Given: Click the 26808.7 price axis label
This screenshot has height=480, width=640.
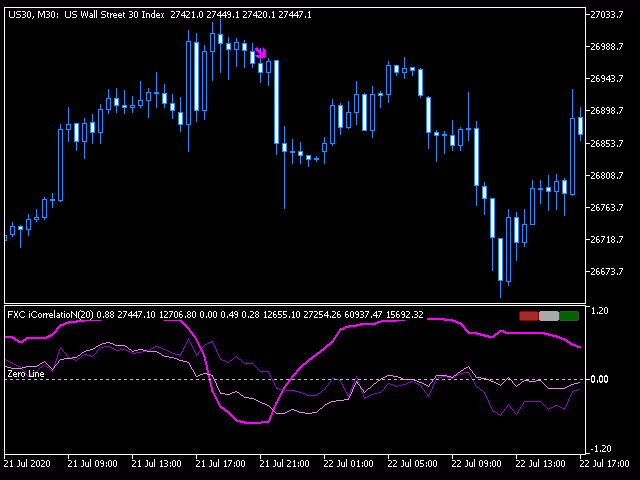Looking at the screenshot, I should click(x=608, y=176).
